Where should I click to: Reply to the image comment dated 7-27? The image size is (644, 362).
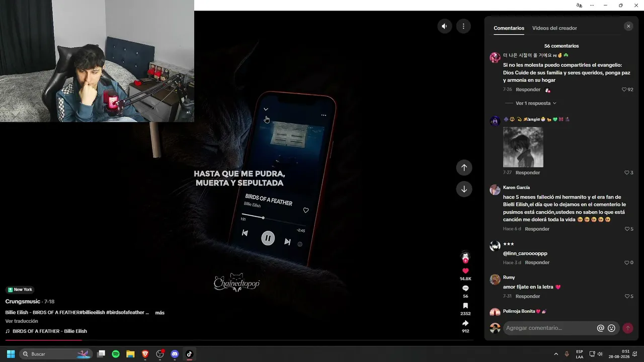click(528, 172)
